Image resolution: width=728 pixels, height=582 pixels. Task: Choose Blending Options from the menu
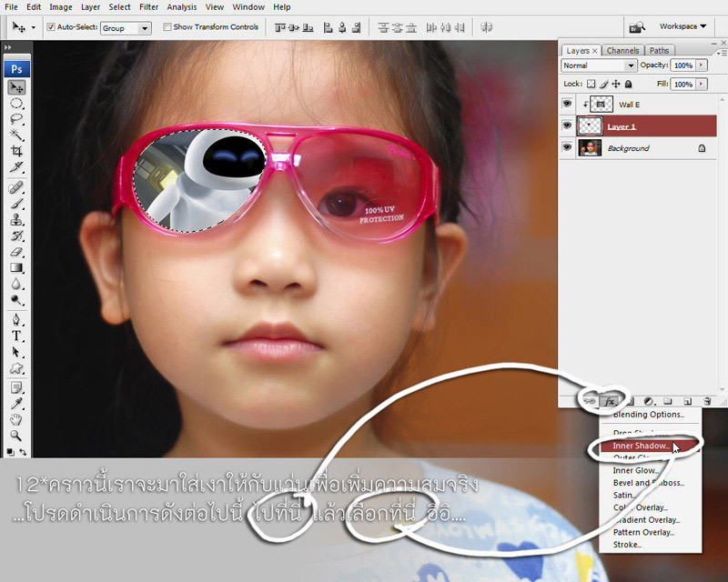point(650,415)
